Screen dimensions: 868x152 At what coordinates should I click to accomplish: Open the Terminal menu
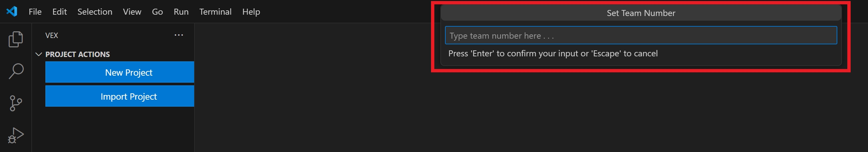pos(215,12)
